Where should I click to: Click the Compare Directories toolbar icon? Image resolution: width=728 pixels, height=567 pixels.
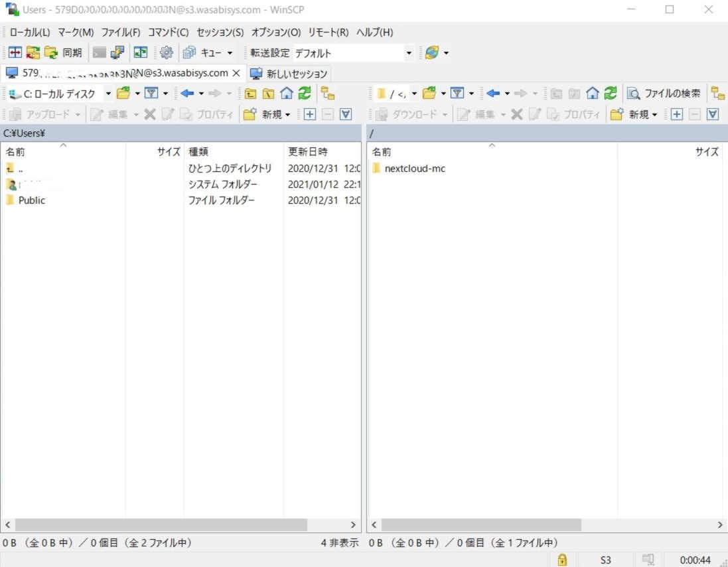click(x=15, y=52)
